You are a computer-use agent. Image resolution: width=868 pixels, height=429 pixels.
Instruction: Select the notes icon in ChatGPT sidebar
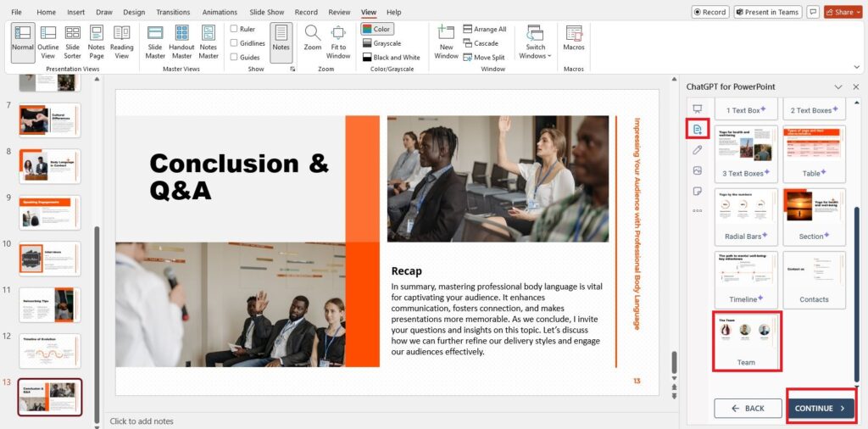[x=697, y=191]
